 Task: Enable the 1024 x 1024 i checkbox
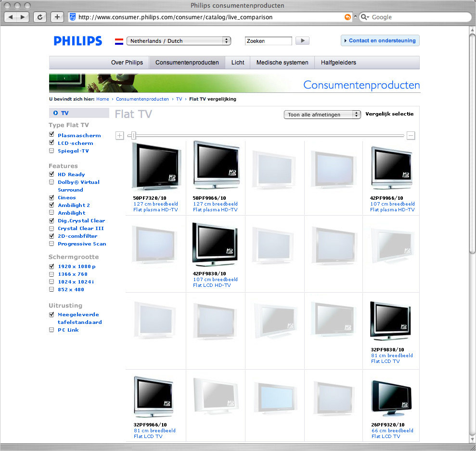(x=51, y=282)
